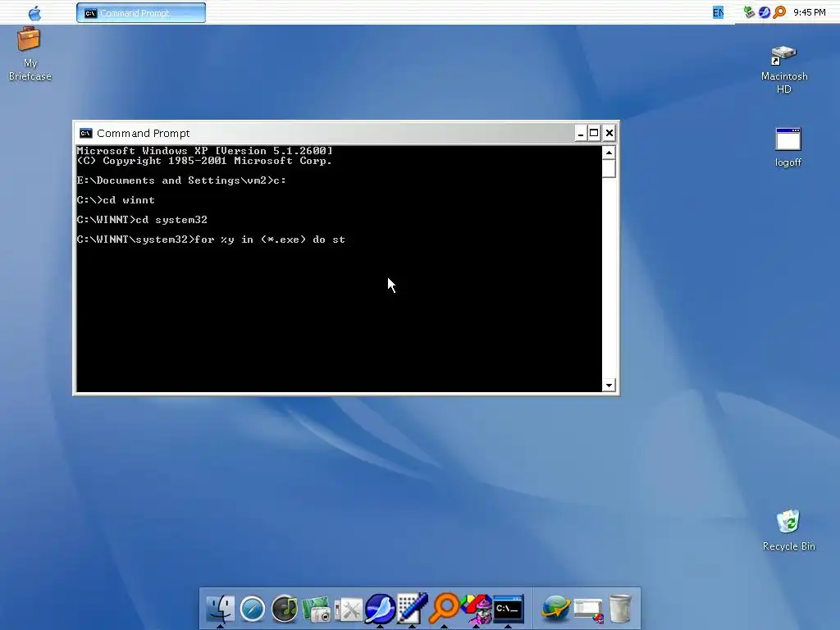Open orange magnifier icon in dock

[x=444, y=609]
